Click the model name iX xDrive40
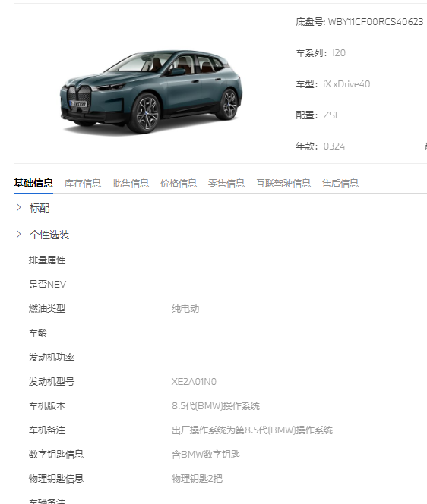This screenshot has height=504, width=427. 346,84
